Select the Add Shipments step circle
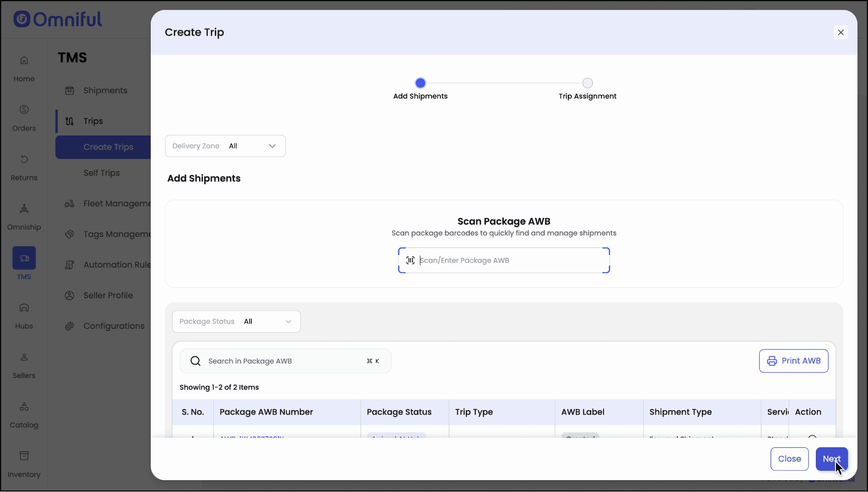The width and height of the screenshot is (868, 492). click(420, 83)
